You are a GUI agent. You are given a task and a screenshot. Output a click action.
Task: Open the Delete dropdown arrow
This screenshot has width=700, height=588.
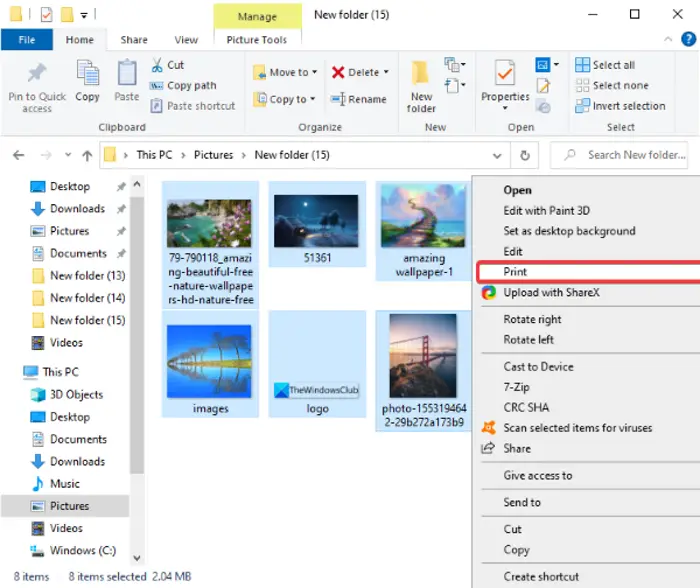386,72
